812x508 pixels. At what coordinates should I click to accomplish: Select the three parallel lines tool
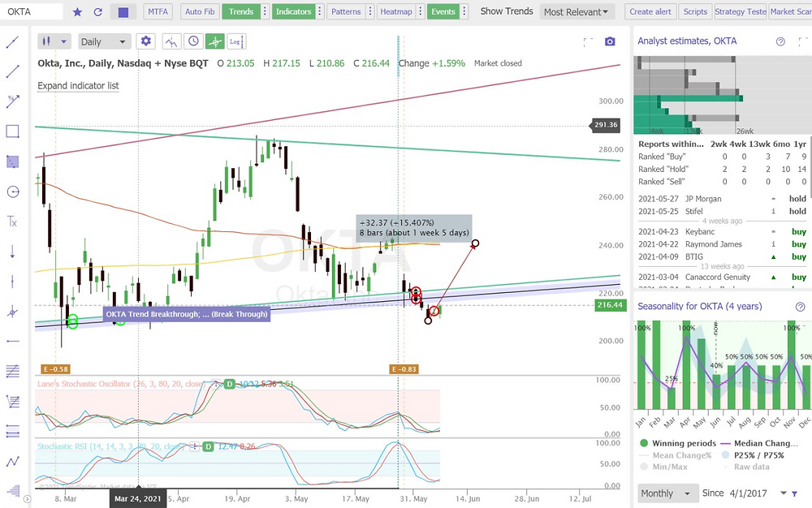12,431
